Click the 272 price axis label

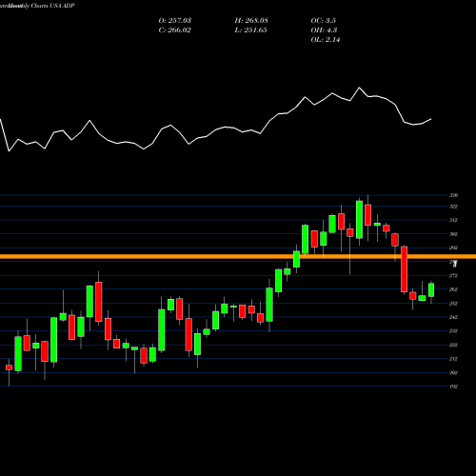453,276
